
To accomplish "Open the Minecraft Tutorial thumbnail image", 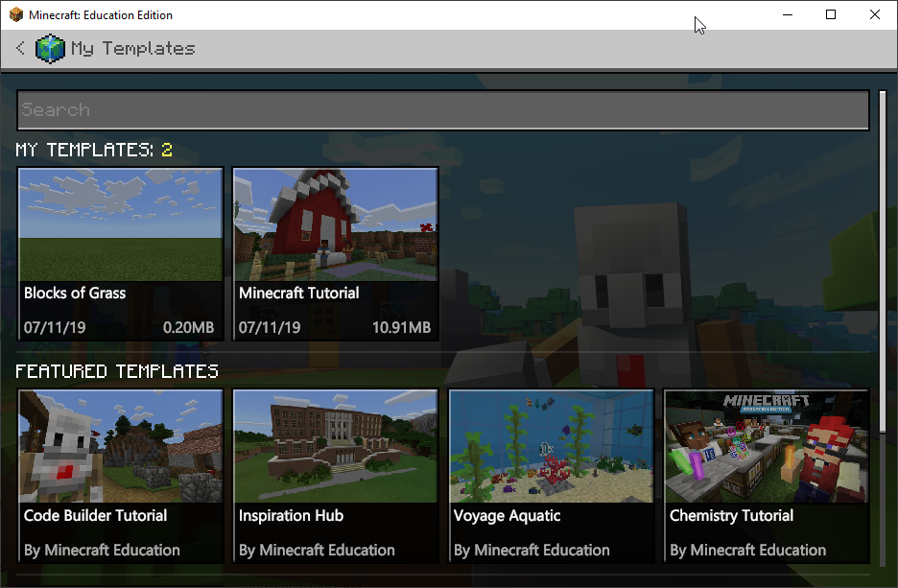I will (x=336, y=224).
